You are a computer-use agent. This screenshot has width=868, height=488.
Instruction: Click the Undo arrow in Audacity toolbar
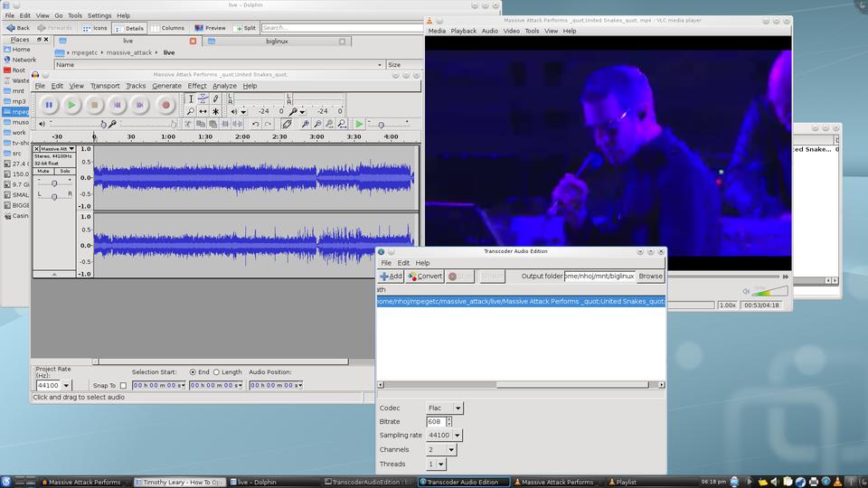(256, 124)
